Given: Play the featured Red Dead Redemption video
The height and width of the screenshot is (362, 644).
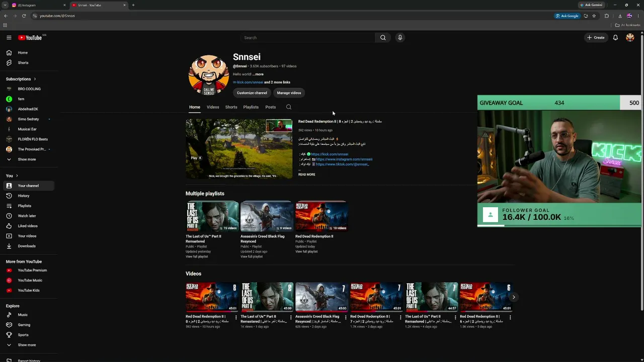Looking at the screenshot, I should point(239,149).
